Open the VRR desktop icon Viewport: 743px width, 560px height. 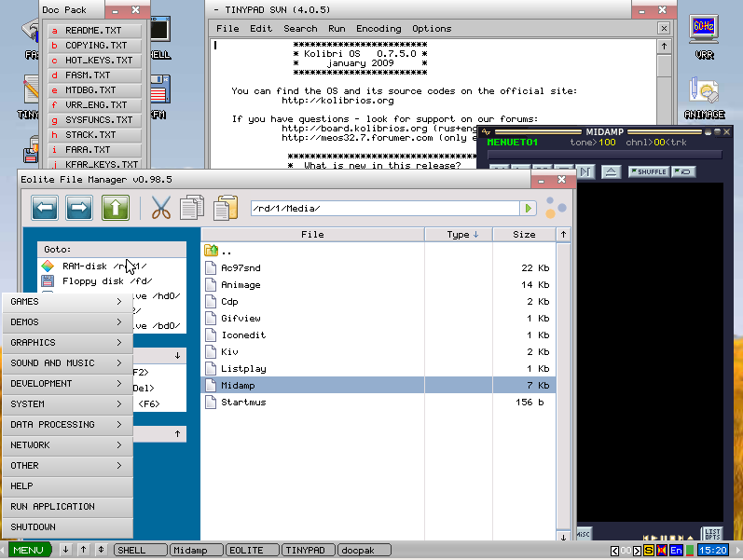704,37
